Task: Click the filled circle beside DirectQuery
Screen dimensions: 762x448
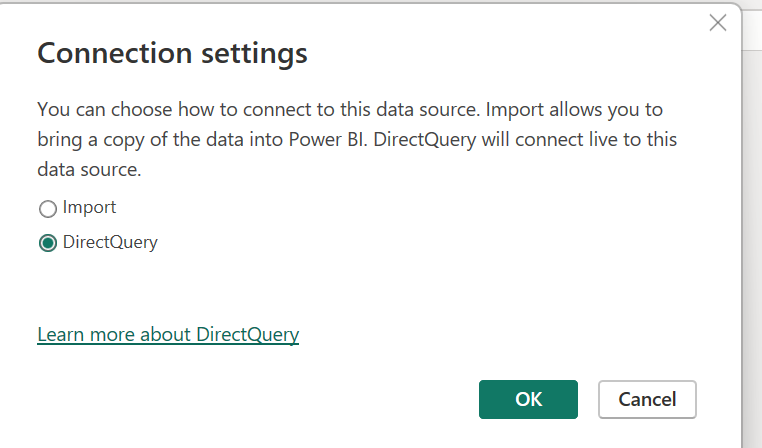Action: tap(47, 243)
